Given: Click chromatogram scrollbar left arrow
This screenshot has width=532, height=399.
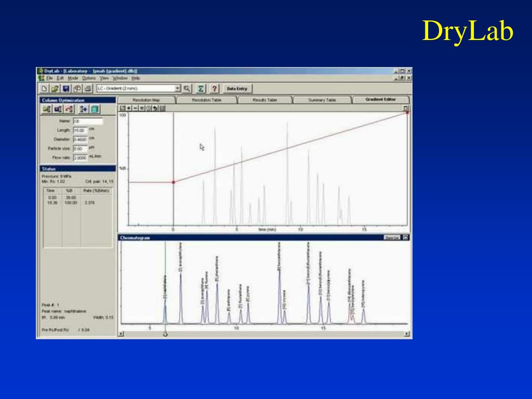Looking at the screenshot, I should (x=121, y=334).
